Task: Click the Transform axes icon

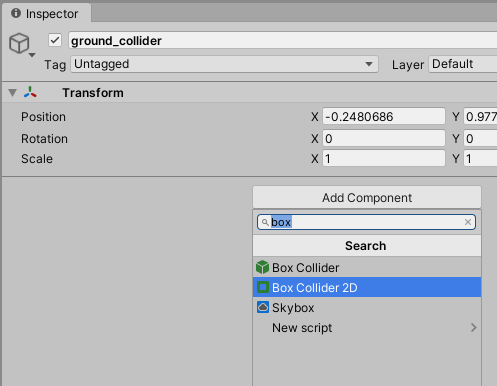Action: (30, 92)
